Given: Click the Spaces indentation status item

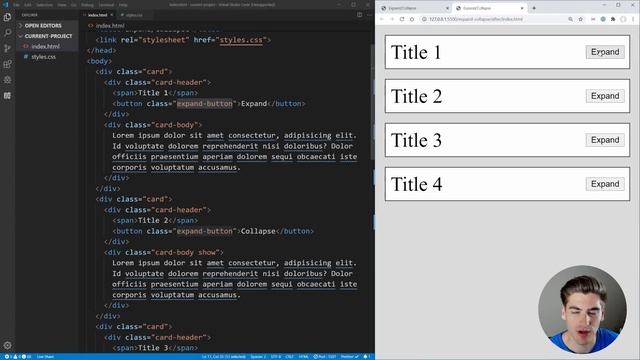Looking at the screenshot, I should tap(258, 357).
